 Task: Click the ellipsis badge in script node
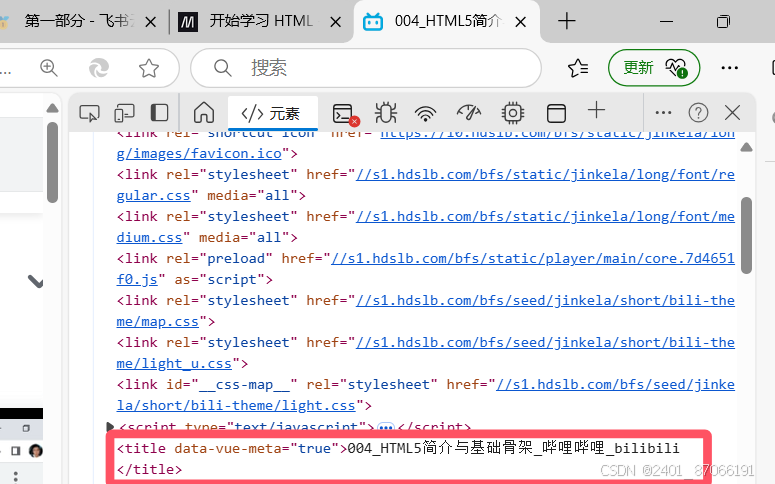click(386, 427)
